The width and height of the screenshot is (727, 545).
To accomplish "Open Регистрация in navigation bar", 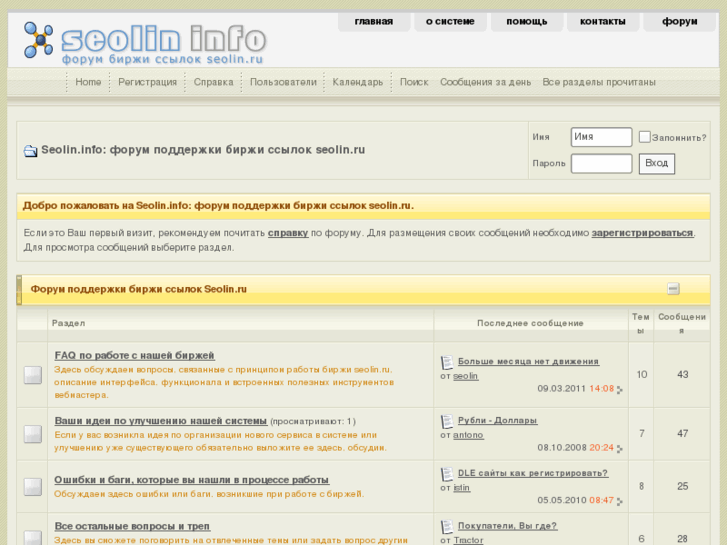I will [x=147, y=82].
